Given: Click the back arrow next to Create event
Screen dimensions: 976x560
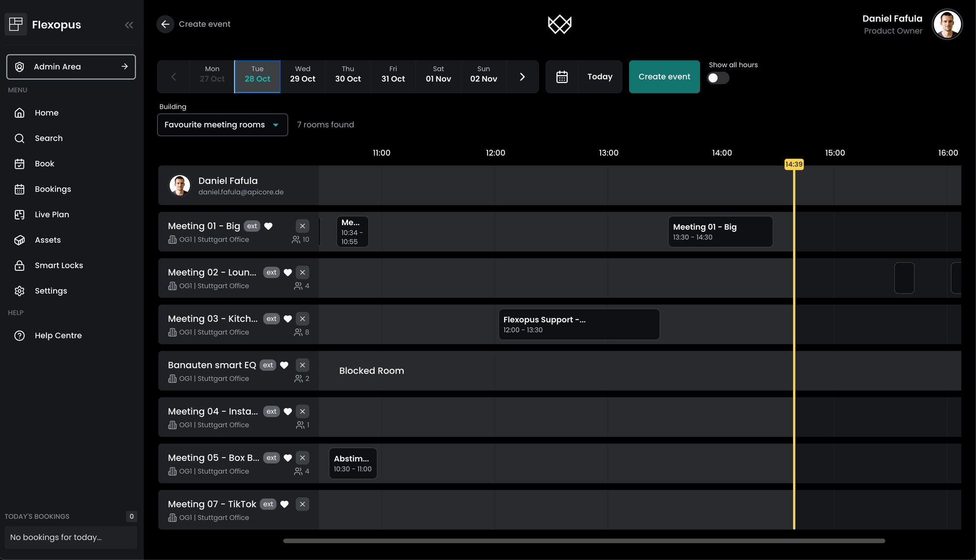Looking at the screenshot, I should pyautogui.click(x=165, y=24).
